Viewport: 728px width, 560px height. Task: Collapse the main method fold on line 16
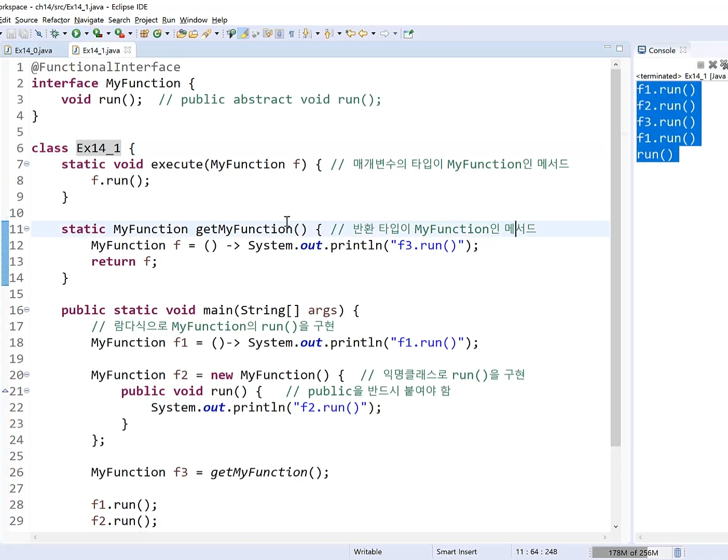[x=26, y=310]
